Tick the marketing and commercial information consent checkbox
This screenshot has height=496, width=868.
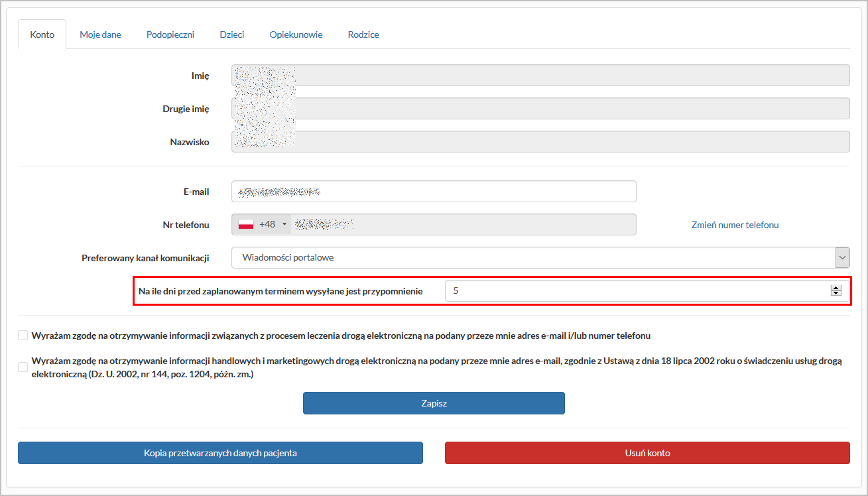(x=23, y=367)
